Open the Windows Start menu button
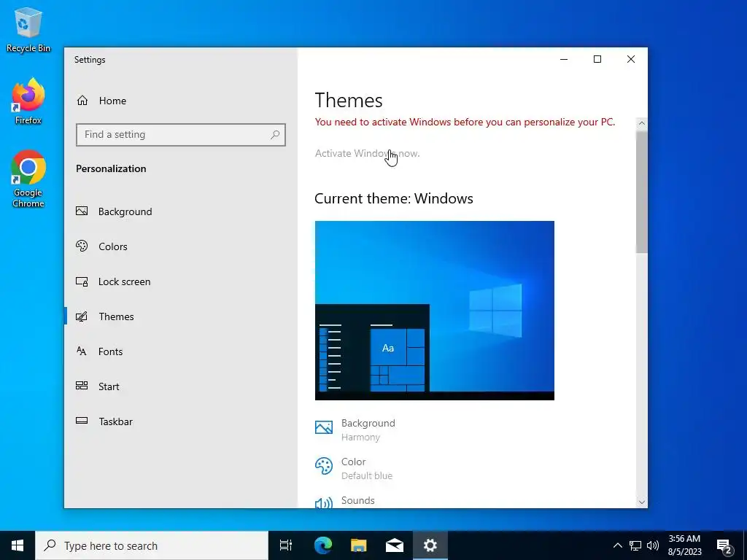Viewport: 747px width, 560px height. (x=18, y=545)
